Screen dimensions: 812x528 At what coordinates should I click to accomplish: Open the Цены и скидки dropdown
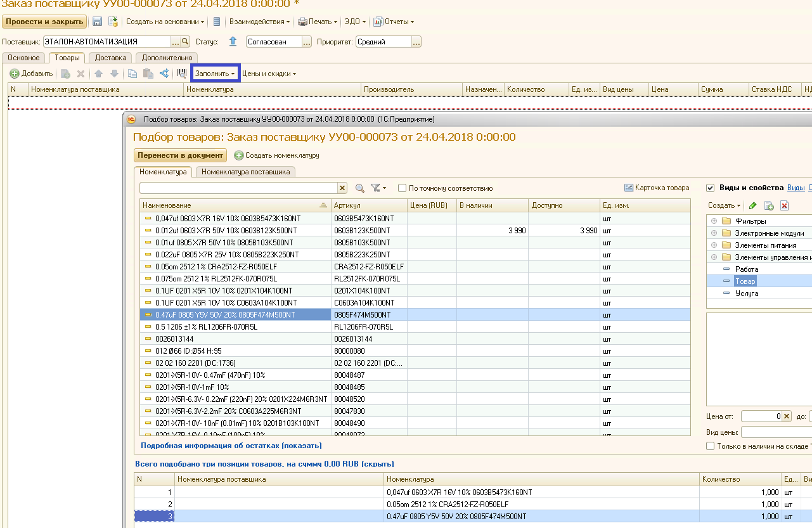(x=269, y=74)
